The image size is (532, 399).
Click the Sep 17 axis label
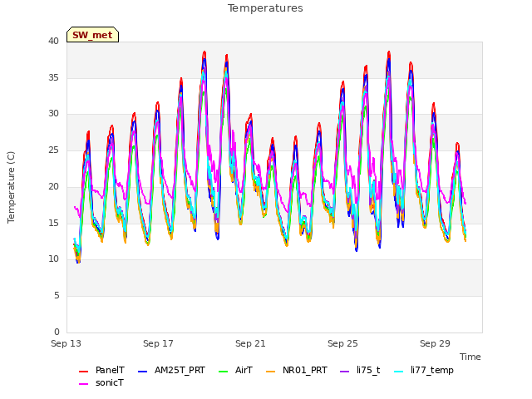tap(158, 343)
